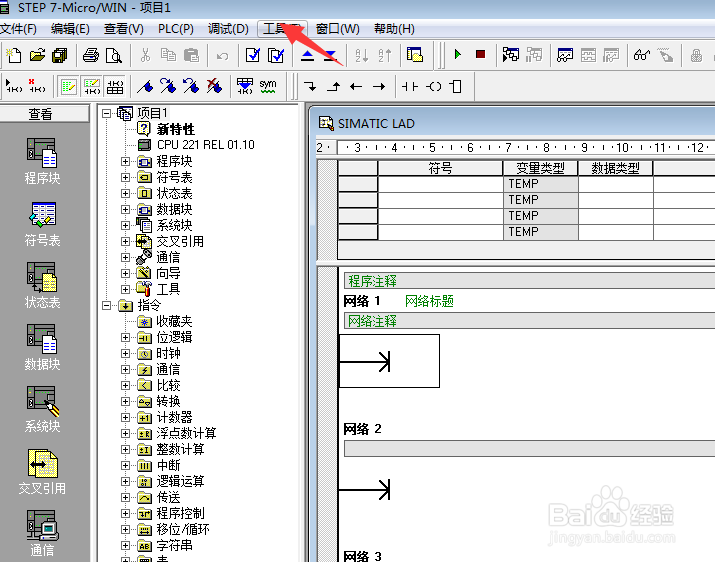This screenshot has height=562, width=715.
Task: Open 交叉引用 in the View sidebar
Action: 42,472
